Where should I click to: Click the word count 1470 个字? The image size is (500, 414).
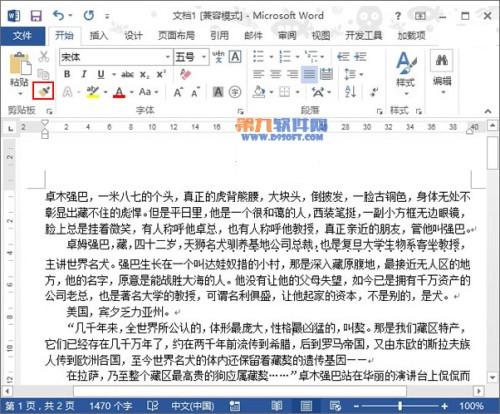[x=110, y=406]
